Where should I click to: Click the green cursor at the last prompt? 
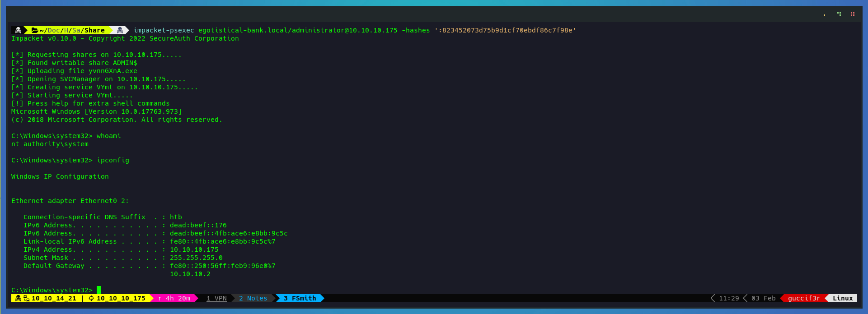click(x=99, y=290)
